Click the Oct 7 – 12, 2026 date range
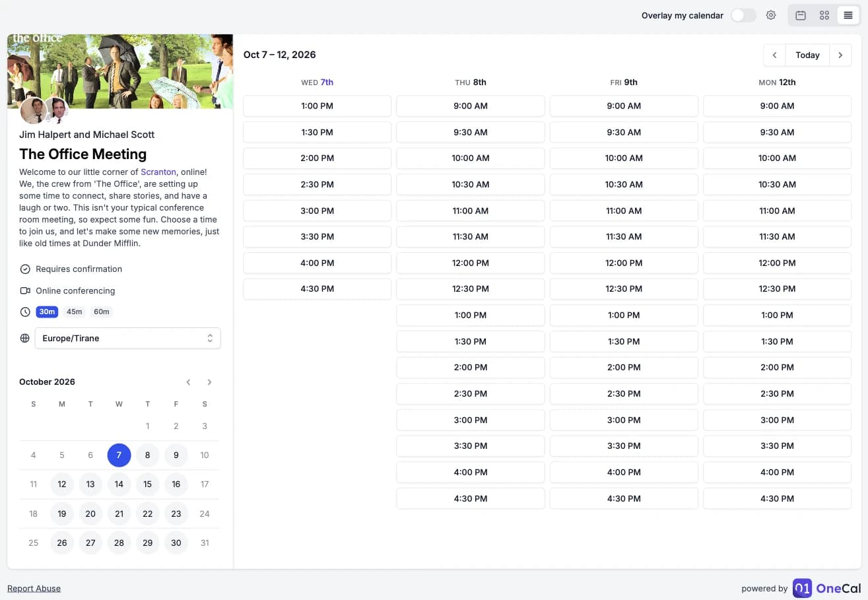The image size is (868, 600). (280, 55)
